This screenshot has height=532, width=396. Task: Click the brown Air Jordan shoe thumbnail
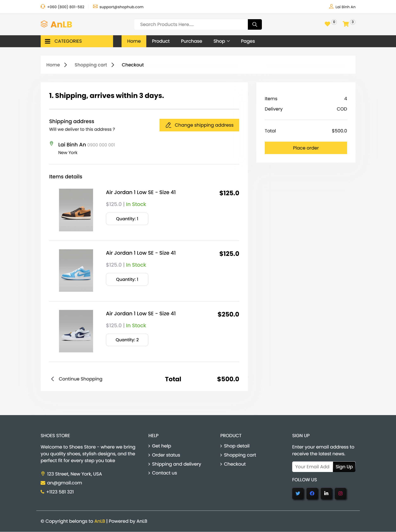(76, 210)
